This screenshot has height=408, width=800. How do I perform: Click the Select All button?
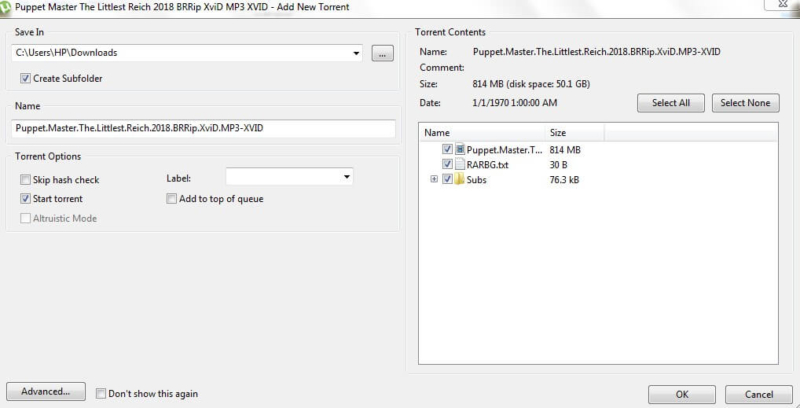[671, 103]
